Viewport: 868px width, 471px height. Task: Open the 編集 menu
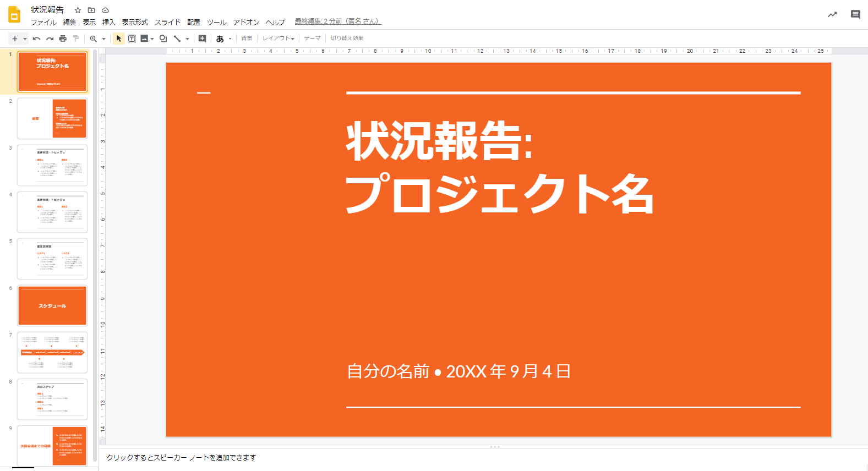(x=70, y=22)
